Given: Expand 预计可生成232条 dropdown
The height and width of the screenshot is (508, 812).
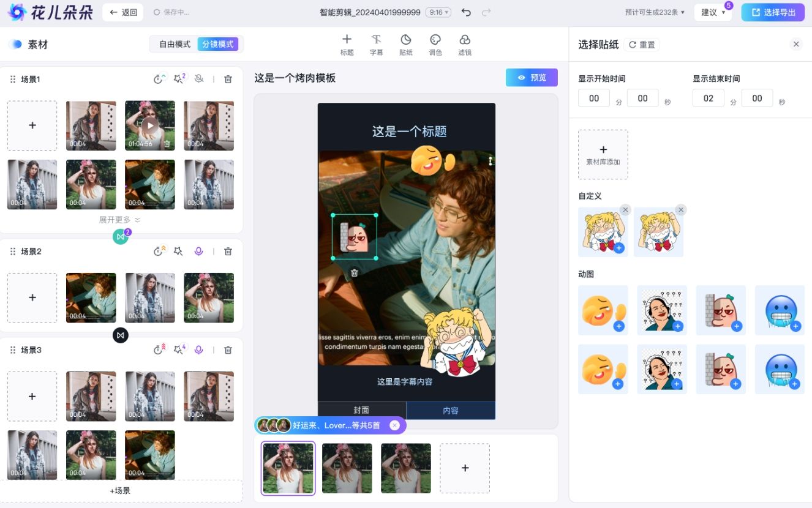Looking at the screenshot, I should click(655, 12).
